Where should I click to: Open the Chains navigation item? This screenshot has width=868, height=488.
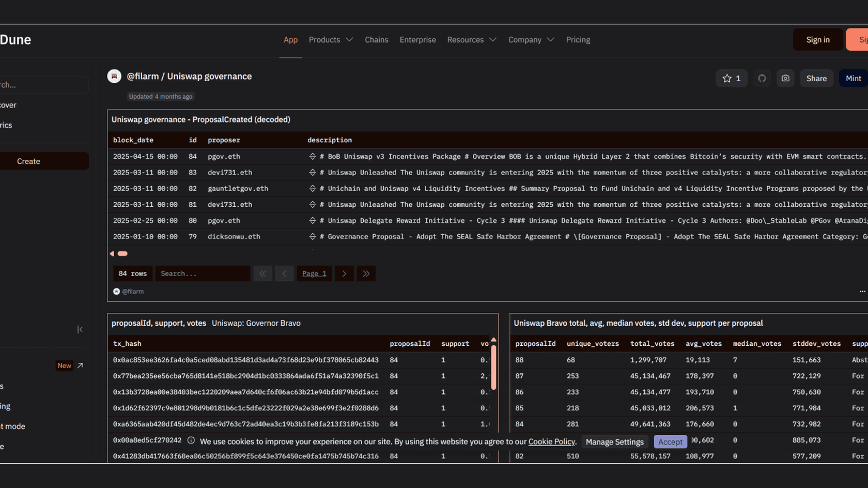[x=376, y=40]
